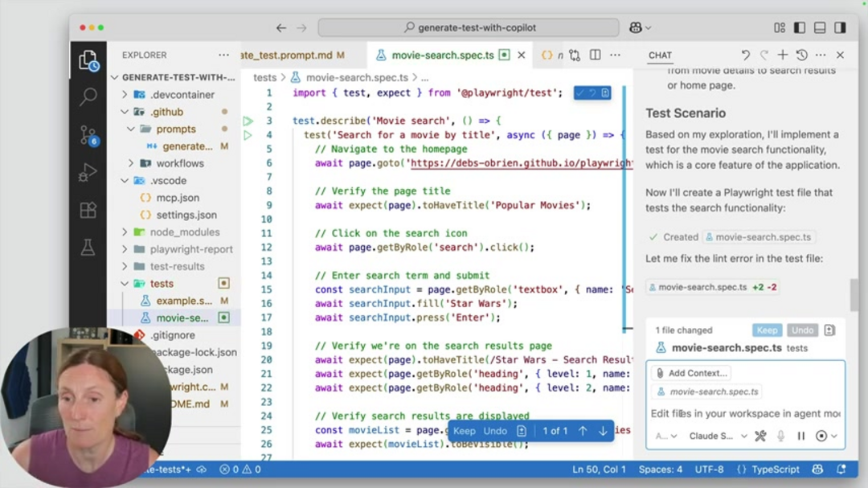Open the Testing flask view

(88, 248)
